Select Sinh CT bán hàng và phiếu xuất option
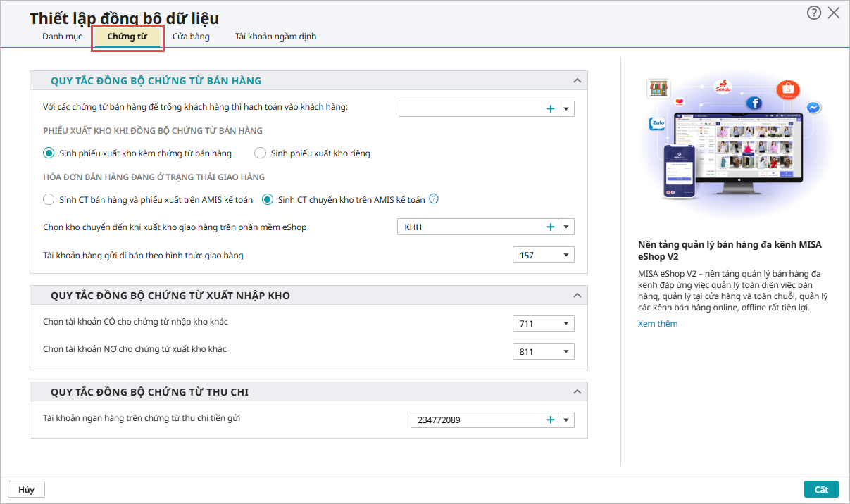This screenshot has height=504, width=850. 49,200
